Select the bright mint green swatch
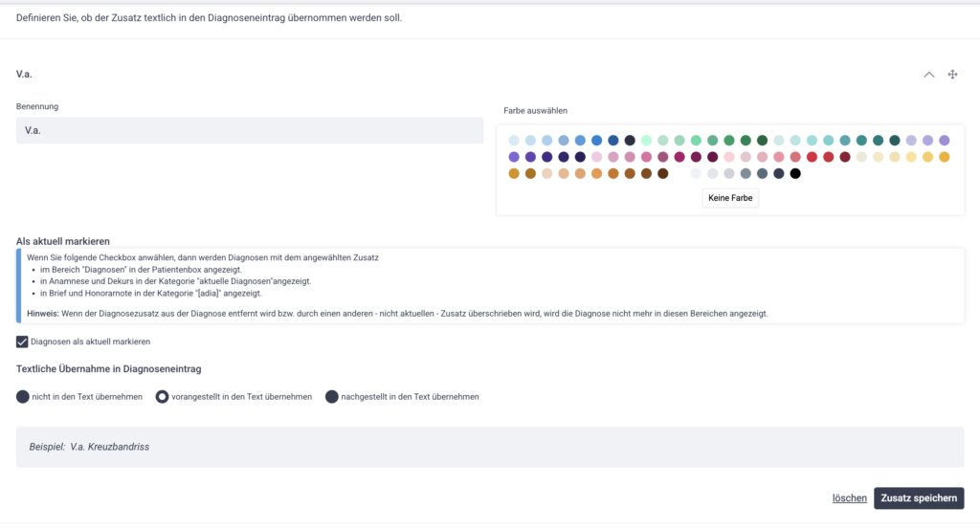Image resolution: width=980 pixels, height=530 pixels. (x=647, y=141)
